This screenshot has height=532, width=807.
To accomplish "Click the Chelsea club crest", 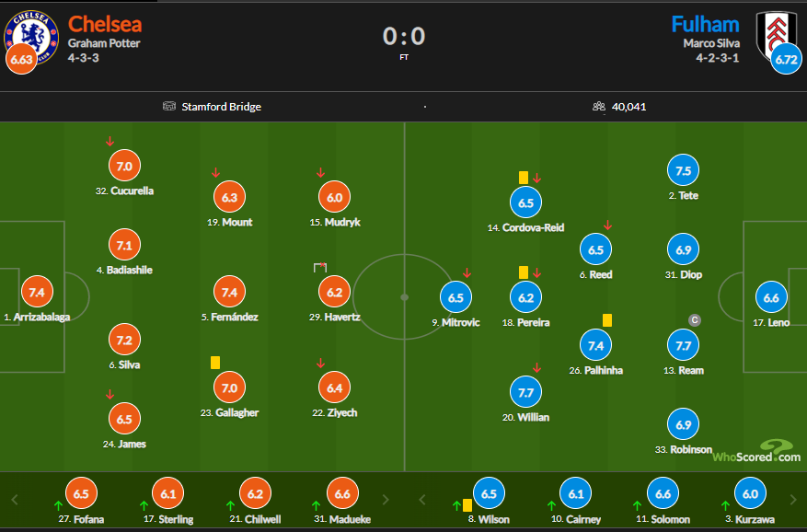I will (35, 34).
